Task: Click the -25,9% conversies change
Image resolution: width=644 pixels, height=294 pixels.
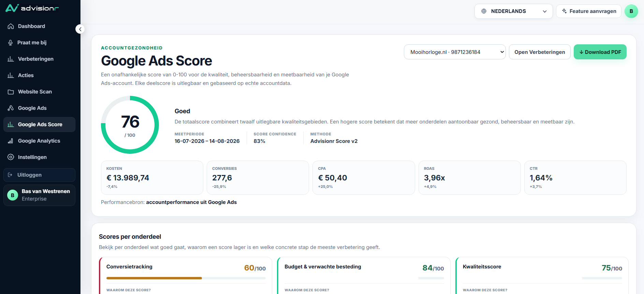Action: click(x=219, y=187)
